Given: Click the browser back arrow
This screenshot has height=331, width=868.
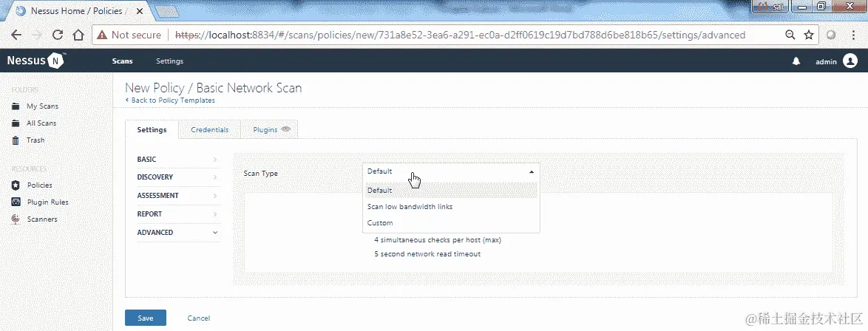Looking at the screenshot, I should [16, 35].
